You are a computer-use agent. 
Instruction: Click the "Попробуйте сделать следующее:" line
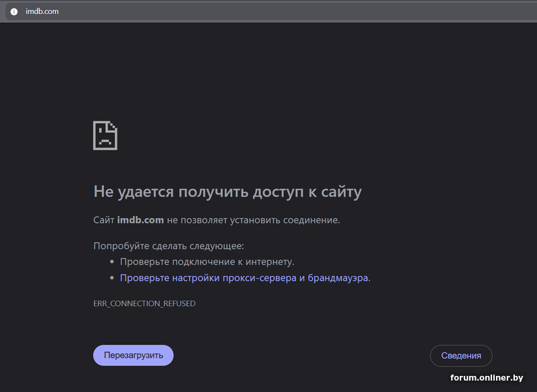coord(168,246)
